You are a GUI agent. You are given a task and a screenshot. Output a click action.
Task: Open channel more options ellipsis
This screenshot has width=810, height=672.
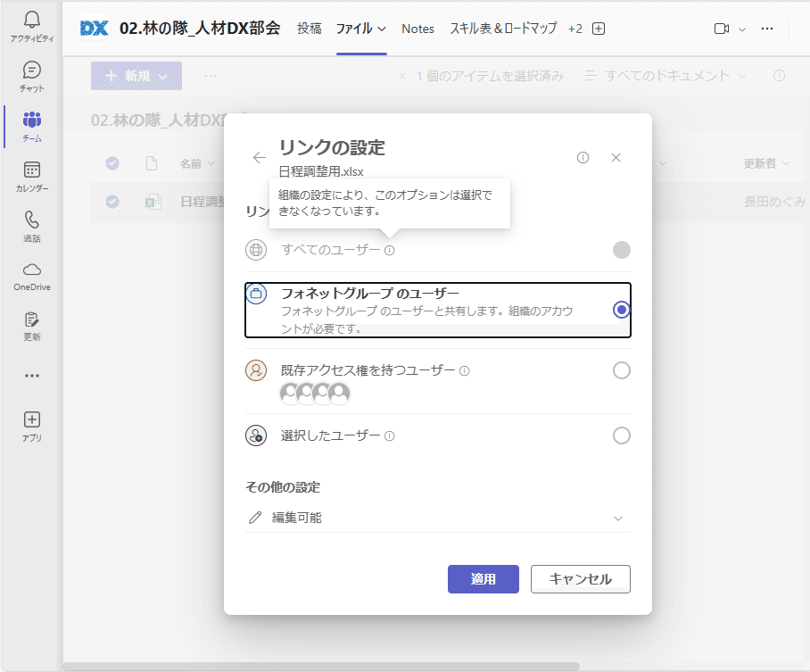pyautogui.click(x=767, y=29)
